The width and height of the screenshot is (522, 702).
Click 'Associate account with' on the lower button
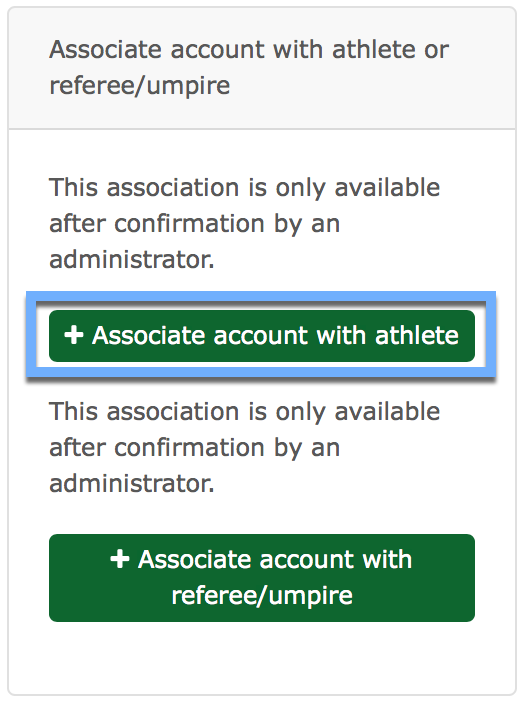(x=275, y=559)
